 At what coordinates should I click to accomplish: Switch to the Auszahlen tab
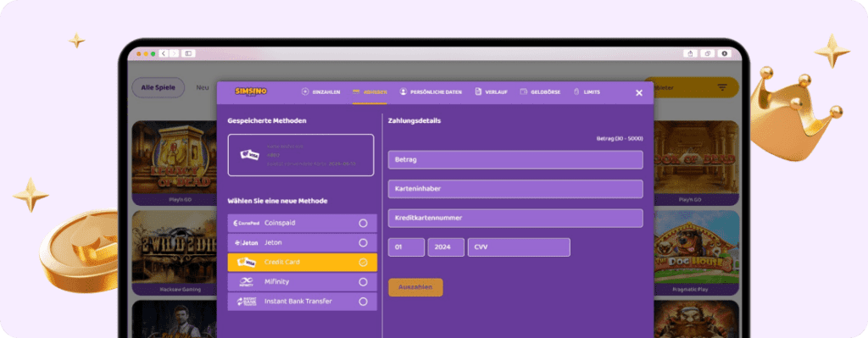point(370,91)
